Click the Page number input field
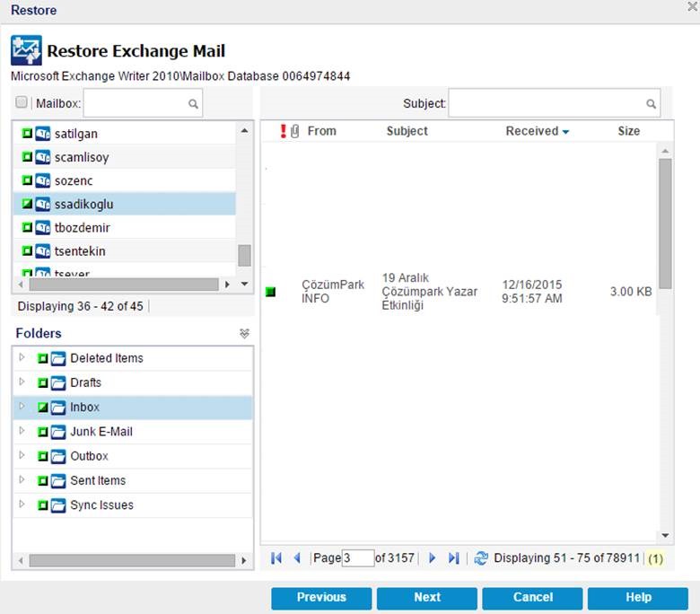Image resolution: width=700 pixels, height=614 pixels. point(358,557)
